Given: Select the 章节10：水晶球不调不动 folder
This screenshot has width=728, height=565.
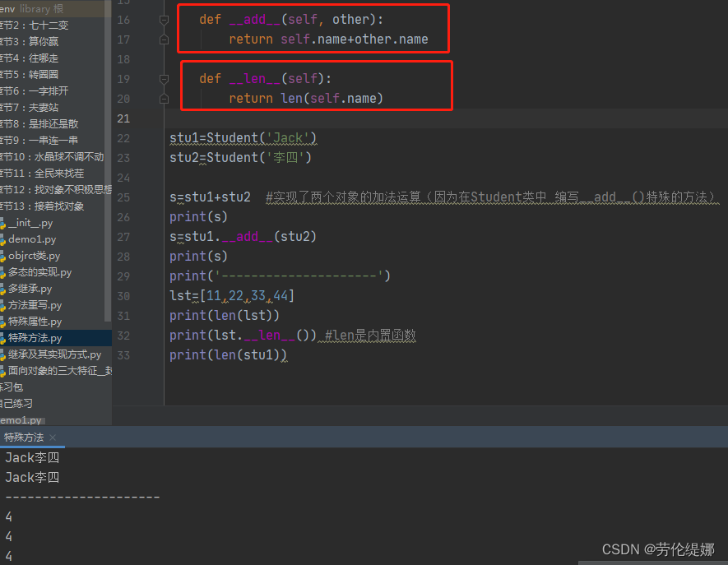Looking at the screenshot, I should click(x=52, y=156).
